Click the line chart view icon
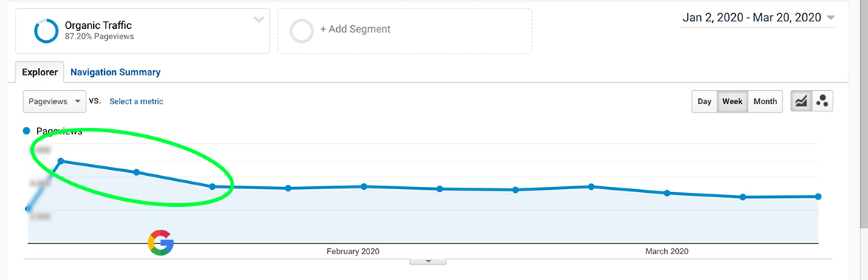Image resolution: width=868 pixels, height=280 pixels. (801, 101)
